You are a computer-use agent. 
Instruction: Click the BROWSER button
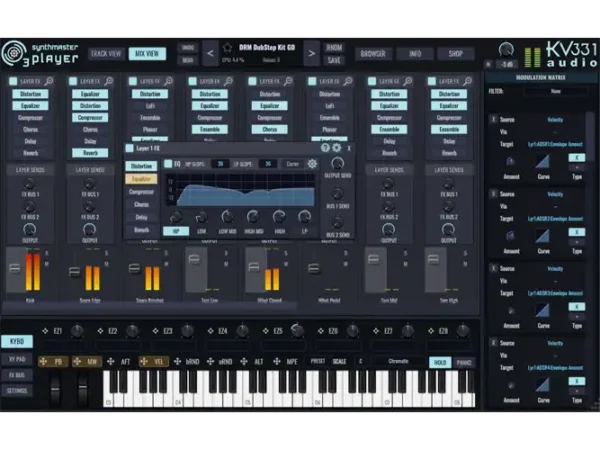[x=373, y=54]
